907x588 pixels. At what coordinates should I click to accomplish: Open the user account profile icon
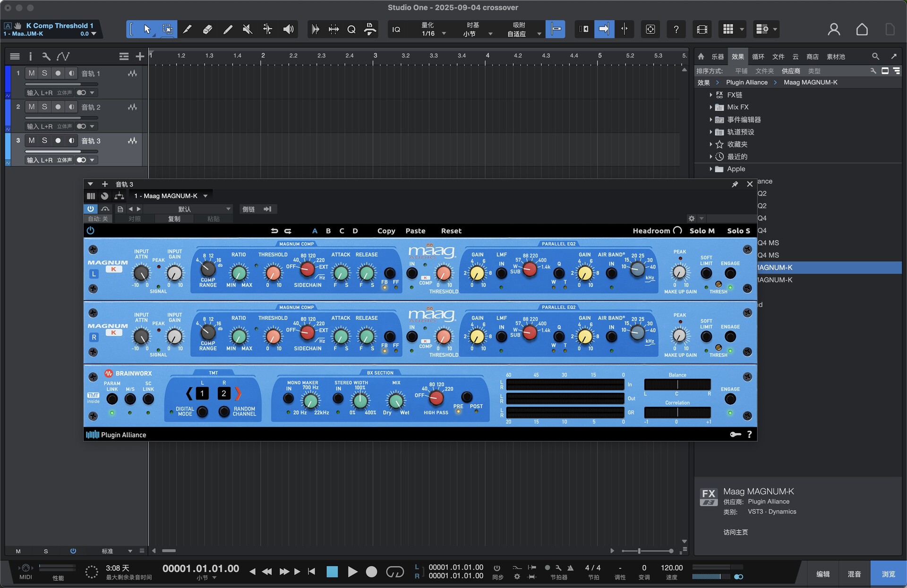point(834,29)
